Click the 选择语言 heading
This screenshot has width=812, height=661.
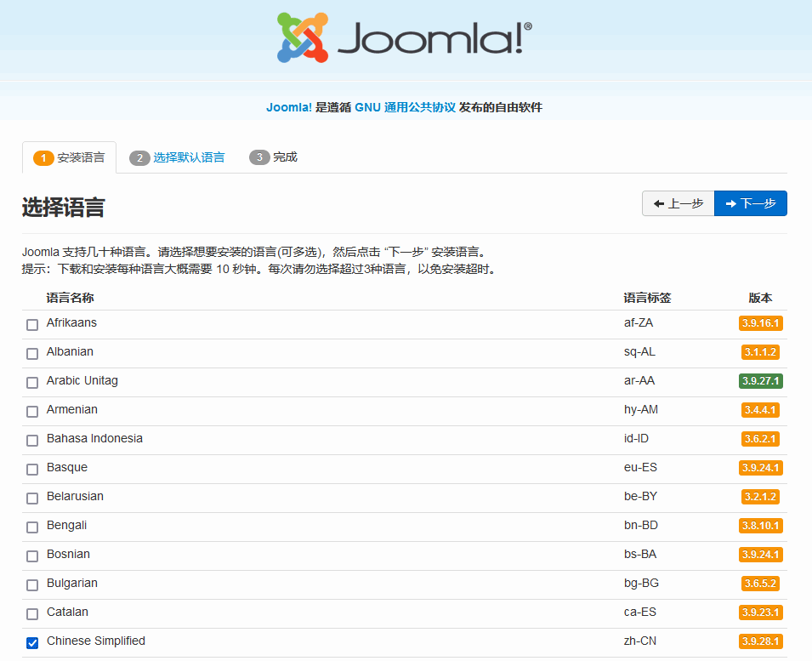64,208
